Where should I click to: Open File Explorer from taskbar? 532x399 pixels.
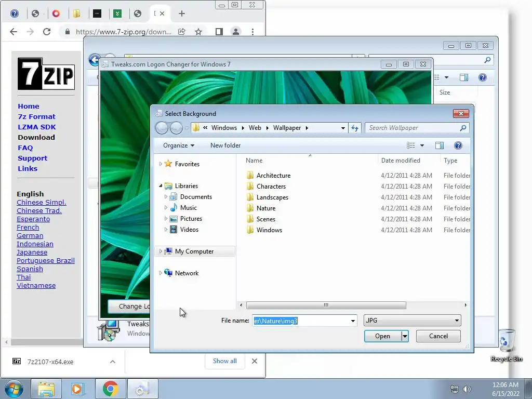click(x=46, y=389)
